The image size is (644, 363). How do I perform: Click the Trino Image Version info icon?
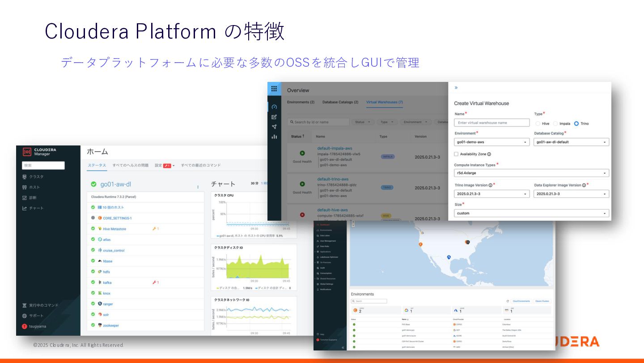click(491, 185)
